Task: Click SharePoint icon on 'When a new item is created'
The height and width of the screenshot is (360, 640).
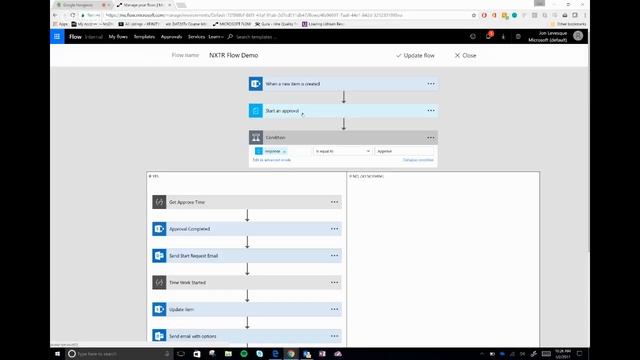Action: tap(256, 84)
